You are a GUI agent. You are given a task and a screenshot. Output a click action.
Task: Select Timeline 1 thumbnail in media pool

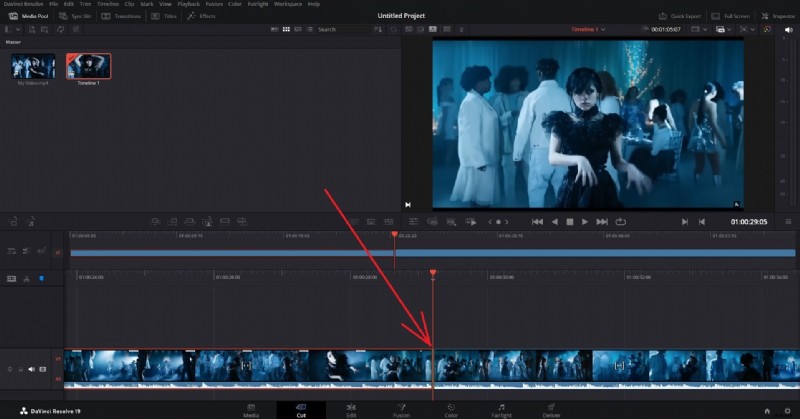(x=88, y=66)
